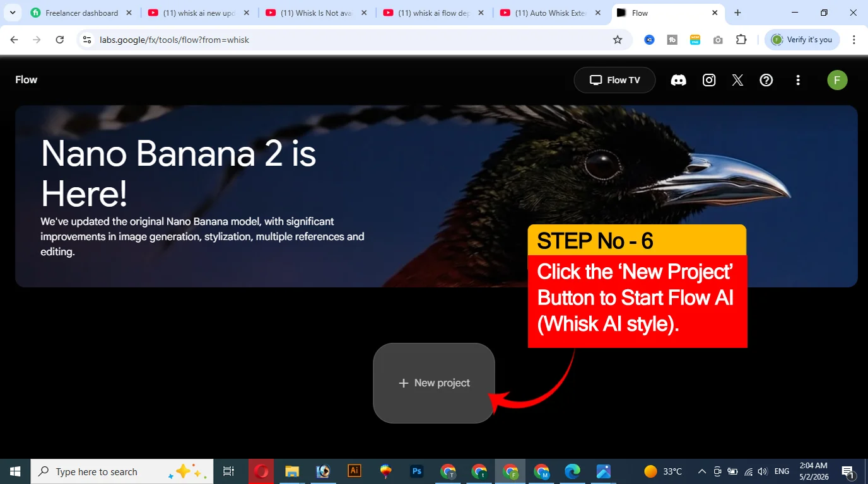
Task: Click the Type here to search box
Action: (122, 471)
